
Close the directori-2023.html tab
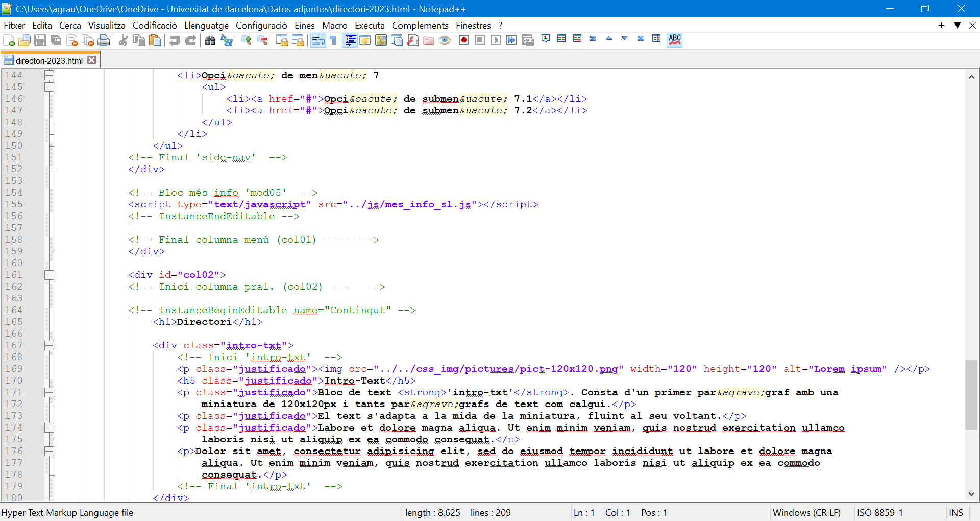point(92,60)
